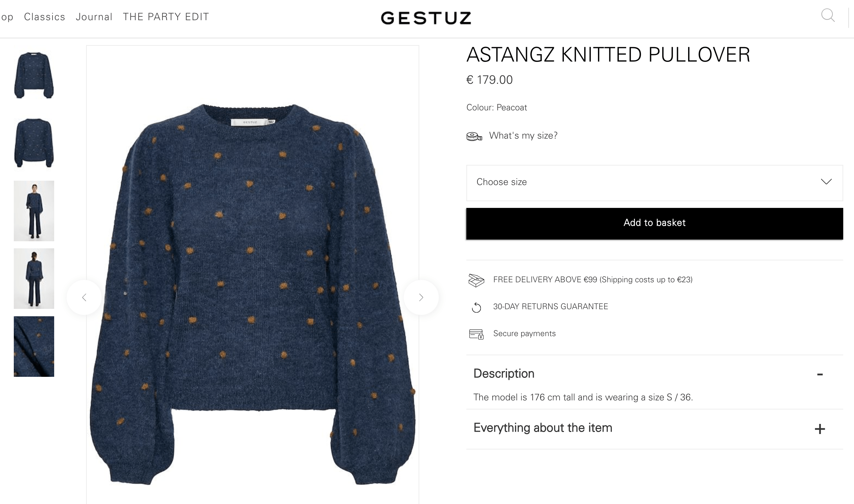The width and height of the screenshot is (854, 504).
Task: Open THE PARTY EDIT menu
Action: [x=166, y=17]
